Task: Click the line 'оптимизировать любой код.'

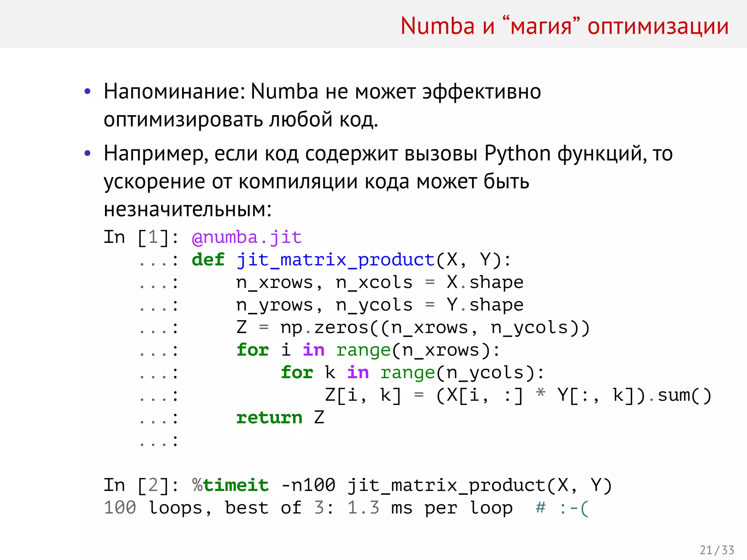Action: (241, 120)
